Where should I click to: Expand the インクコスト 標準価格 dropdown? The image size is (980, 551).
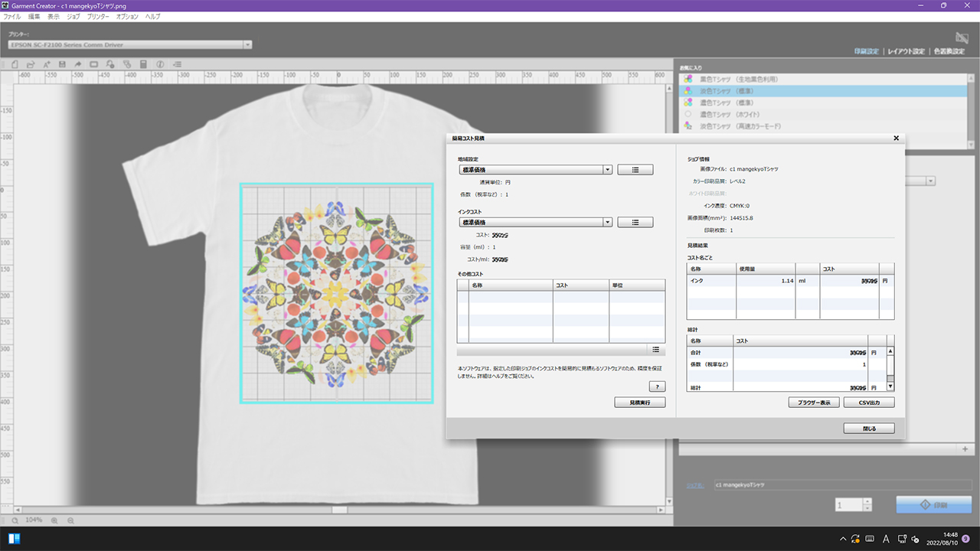(x=607, y=222)
